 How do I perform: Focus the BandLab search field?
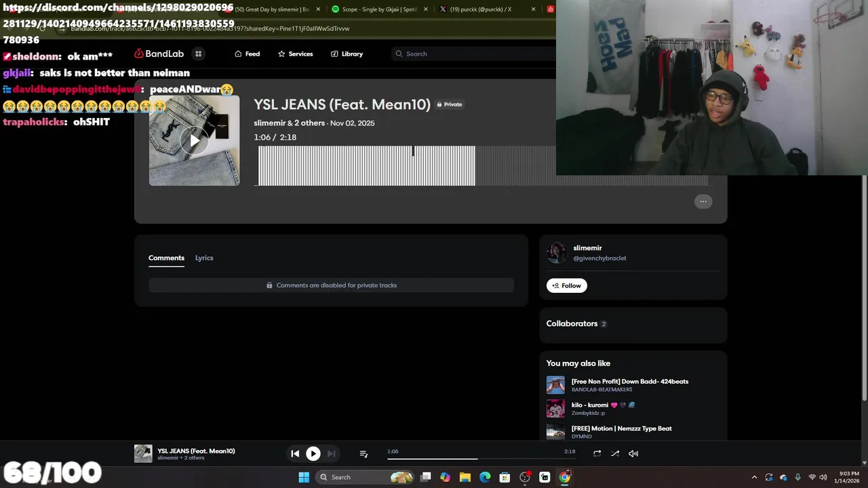(x=475, y=54)
